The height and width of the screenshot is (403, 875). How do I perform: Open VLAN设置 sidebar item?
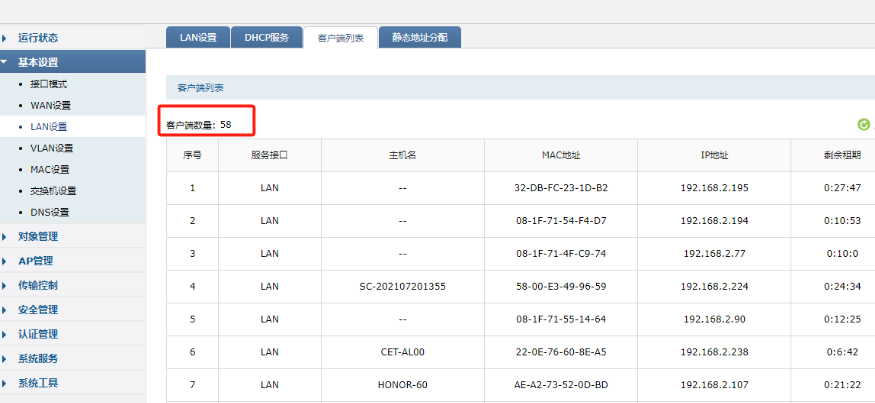[x=51, y=148]
